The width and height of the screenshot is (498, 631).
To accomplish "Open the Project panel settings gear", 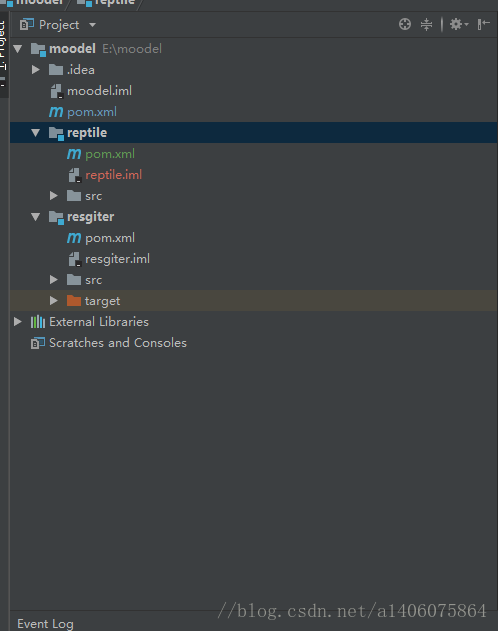I will pos(458,25).
